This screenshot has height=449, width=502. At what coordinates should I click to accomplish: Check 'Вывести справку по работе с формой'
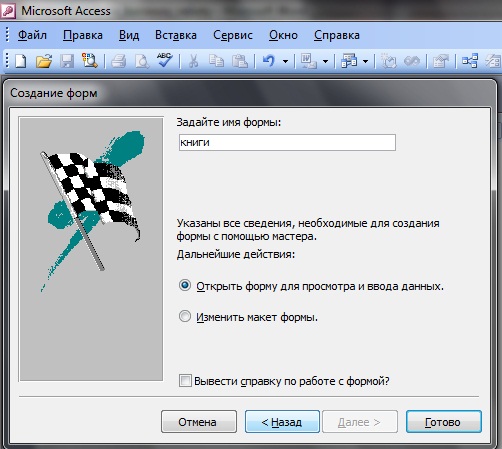pyautogui.click(x=185, y=381)
